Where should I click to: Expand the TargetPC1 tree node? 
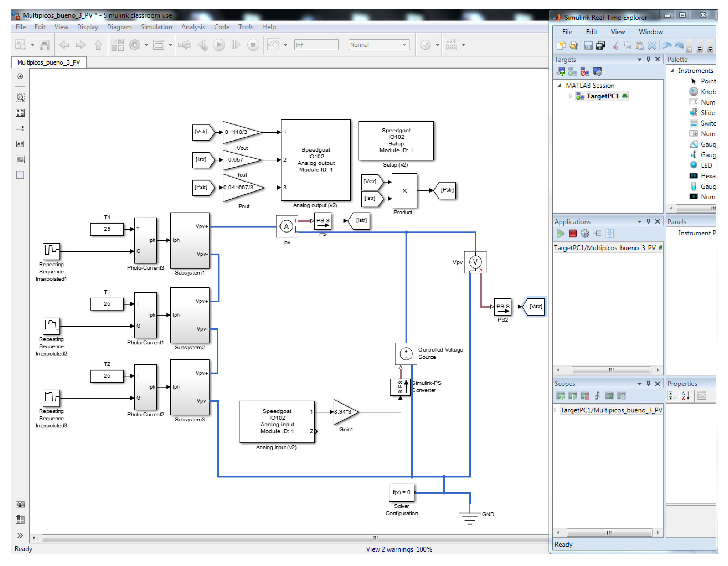coord(570,96)
